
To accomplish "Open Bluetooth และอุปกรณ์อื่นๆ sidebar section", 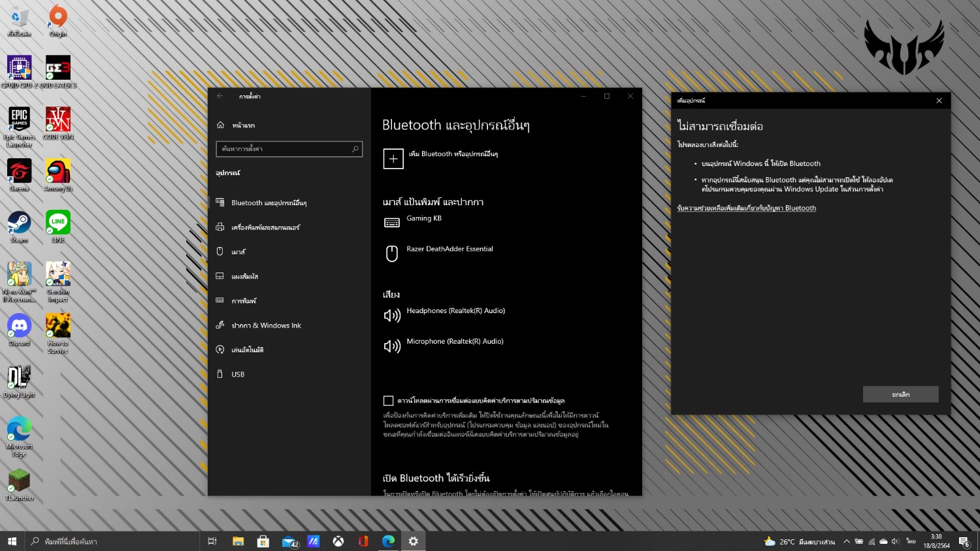I will click(289, 203).
